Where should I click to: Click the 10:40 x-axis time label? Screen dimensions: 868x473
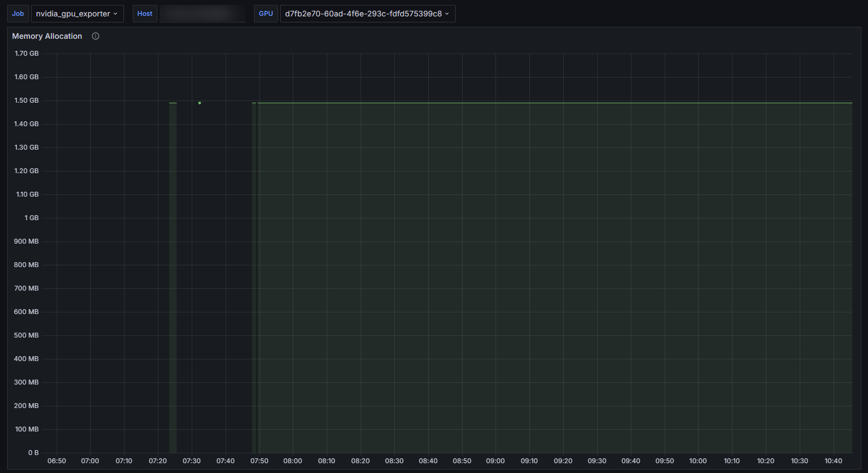(x=833, y=461)
